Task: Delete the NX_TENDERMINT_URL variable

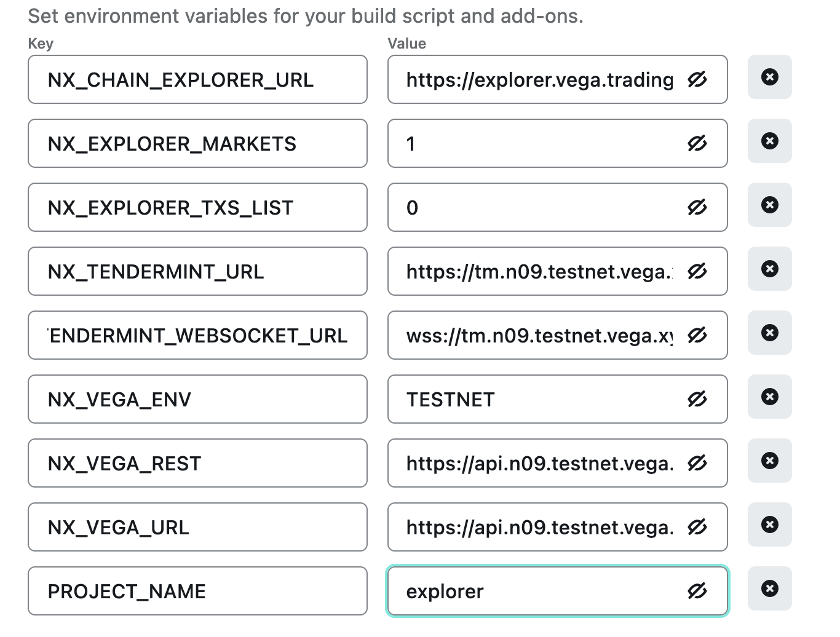Action: 769,269
